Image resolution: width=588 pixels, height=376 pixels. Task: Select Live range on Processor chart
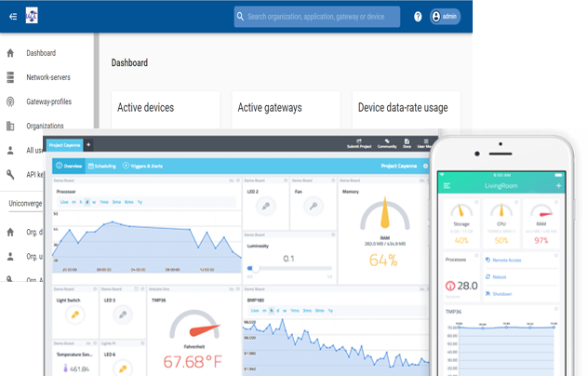64,202
